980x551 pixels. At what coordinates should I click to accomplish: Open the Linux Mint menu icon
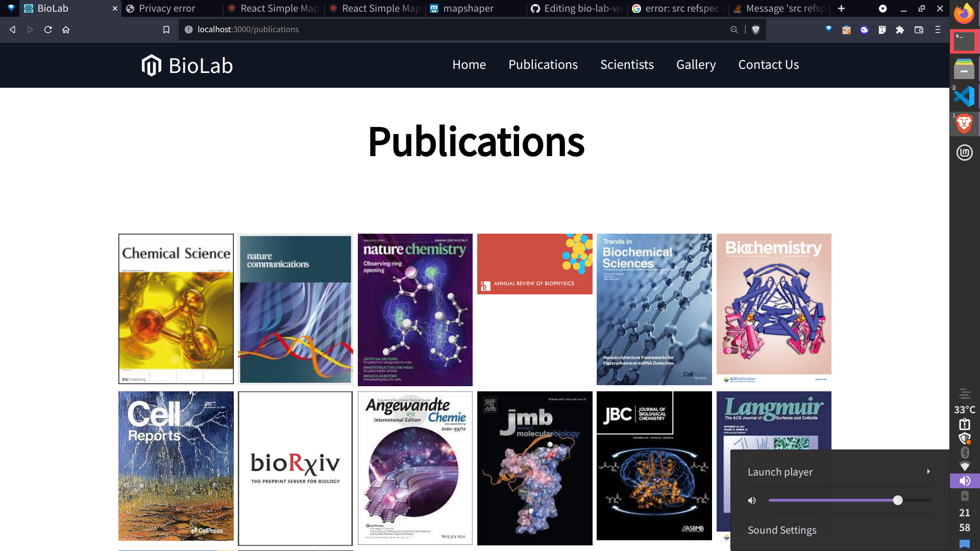point(964,152)
